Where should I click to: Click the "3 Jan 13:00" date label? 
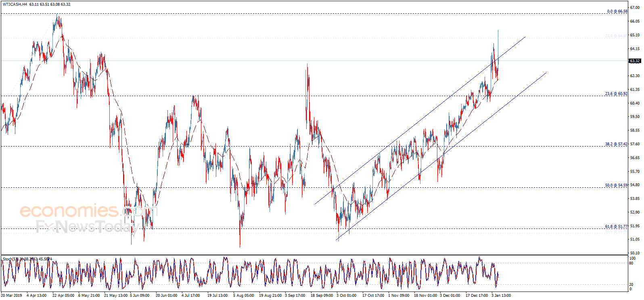501,296
